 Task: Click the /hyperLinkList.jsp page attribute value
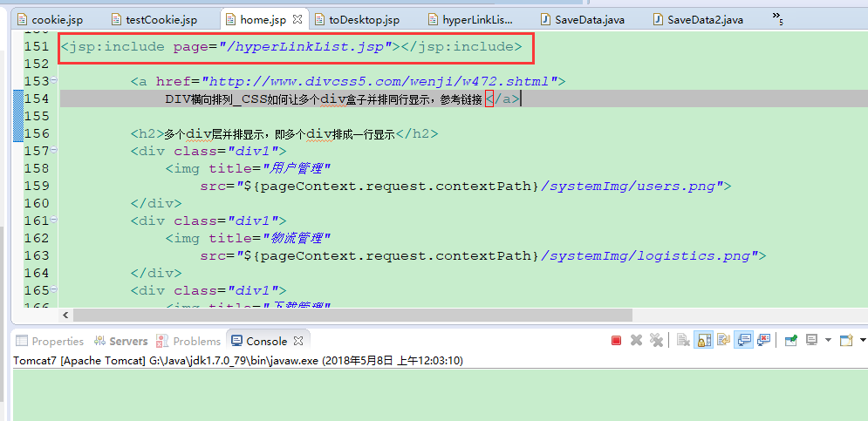pyautogui.click(x=305, y=46)
